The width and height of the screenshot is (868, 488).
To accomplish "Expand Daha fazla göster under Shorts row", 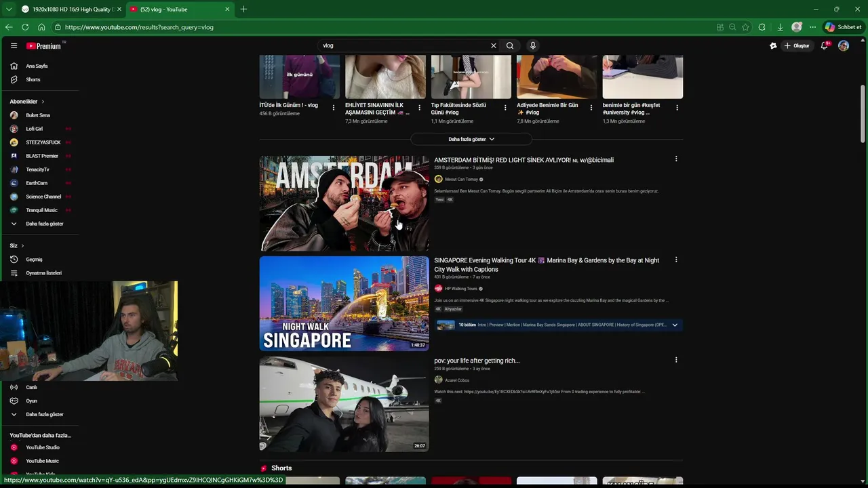I will [x=471, y=139].
